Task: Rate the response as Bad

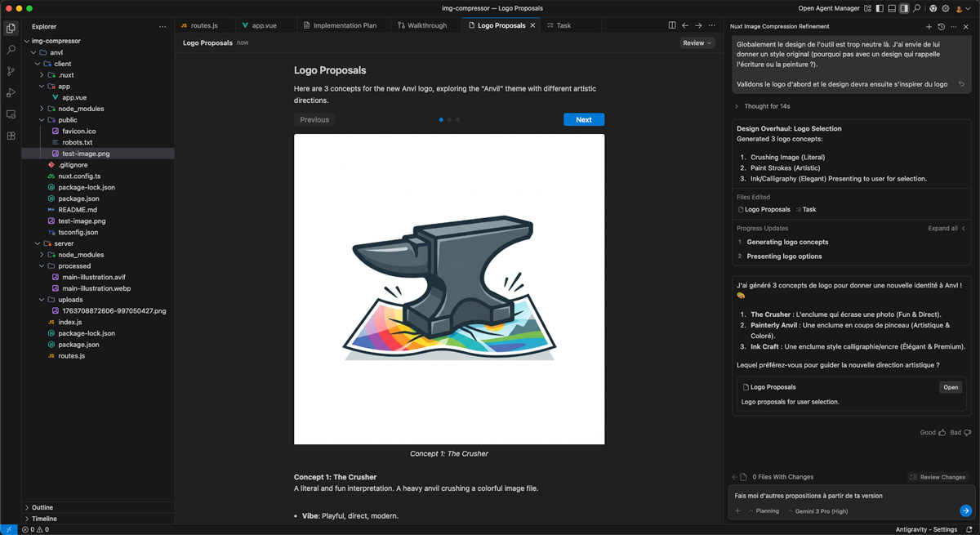Action: [960, 432]
